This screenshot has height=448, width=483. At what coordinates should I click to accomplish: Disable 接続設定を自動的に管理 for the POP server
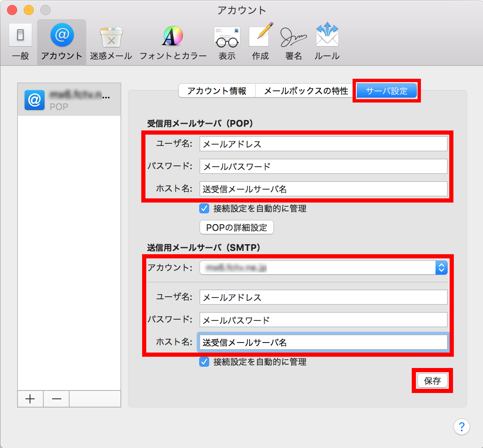(x=204, y=208)
